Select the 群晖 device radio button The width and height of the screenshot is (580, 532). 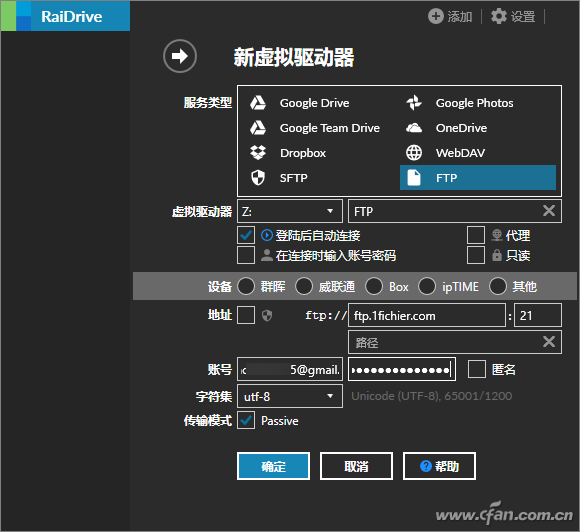coord(246,286)
